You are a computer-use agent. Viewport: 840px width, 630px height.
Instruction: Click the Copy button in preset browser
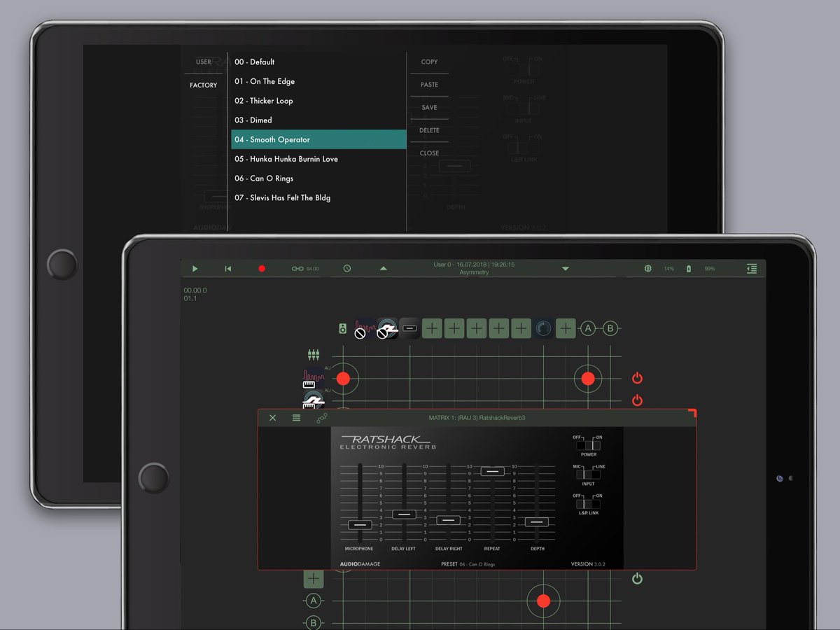pos(429,62)
